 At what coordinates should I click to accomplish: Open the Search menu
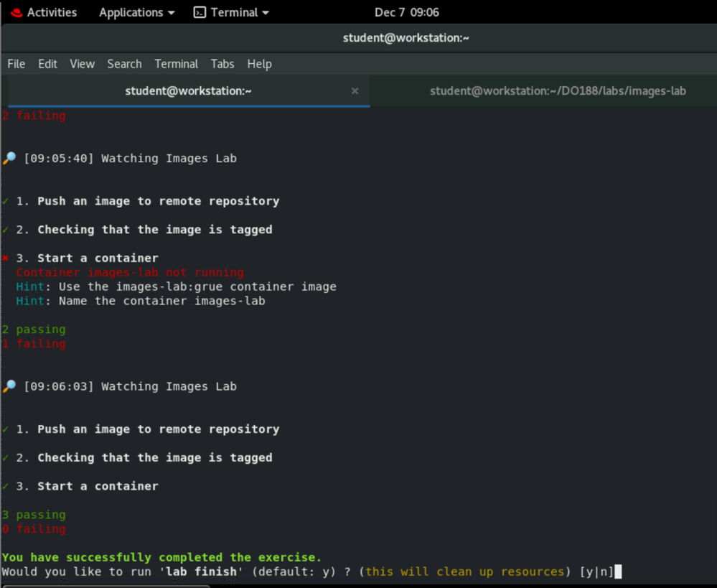124,64
